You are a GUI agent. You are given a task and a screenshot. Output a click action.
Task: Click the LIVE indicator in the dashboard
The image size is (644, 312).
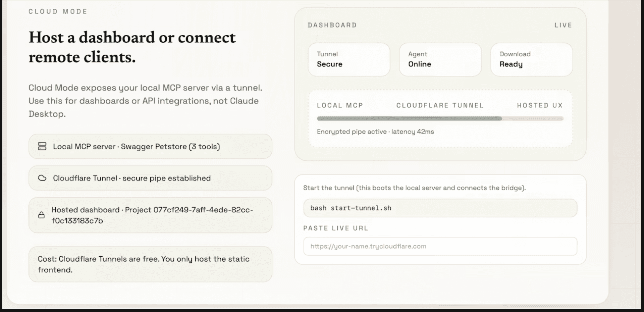pos(563,25)
